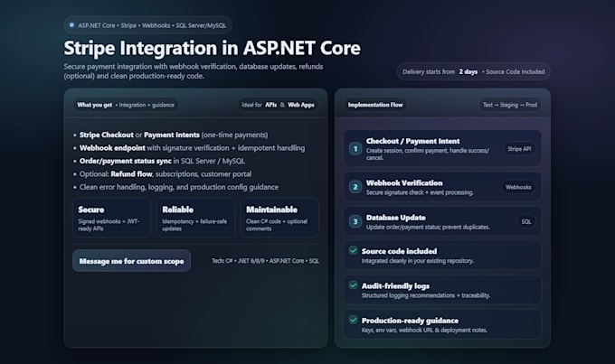Click the Integrated cleanly in your existing repository text
615x364 pixels.
pos(417,260)
